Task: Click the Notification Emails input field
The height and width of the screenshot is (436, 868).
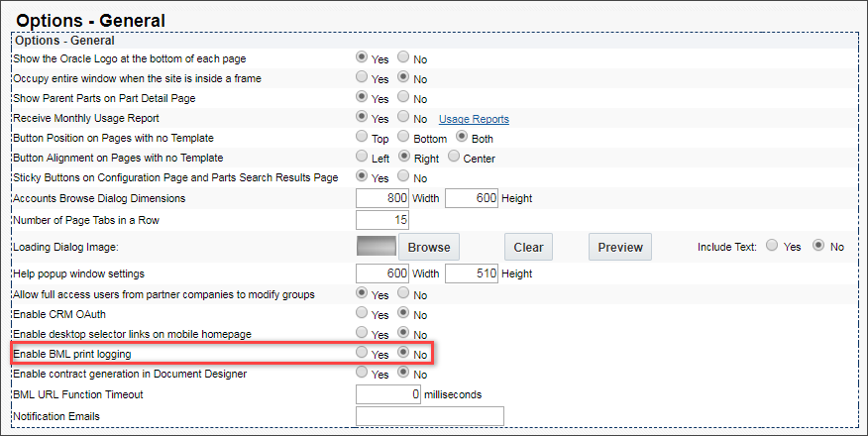Action: click(430, 416)
